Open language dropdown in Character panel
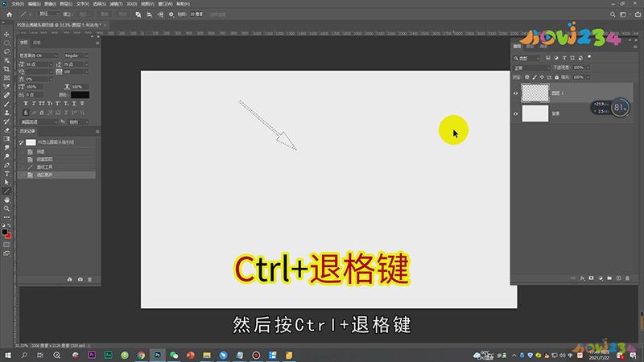 (39, 122)
